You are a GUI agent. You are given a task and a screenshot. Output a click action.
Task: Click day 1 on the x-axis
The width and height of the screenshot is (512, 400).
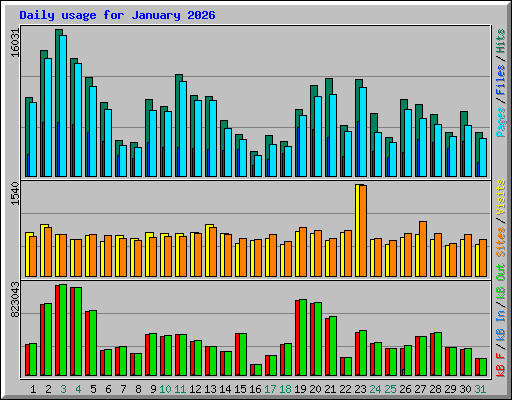point(33,389)
